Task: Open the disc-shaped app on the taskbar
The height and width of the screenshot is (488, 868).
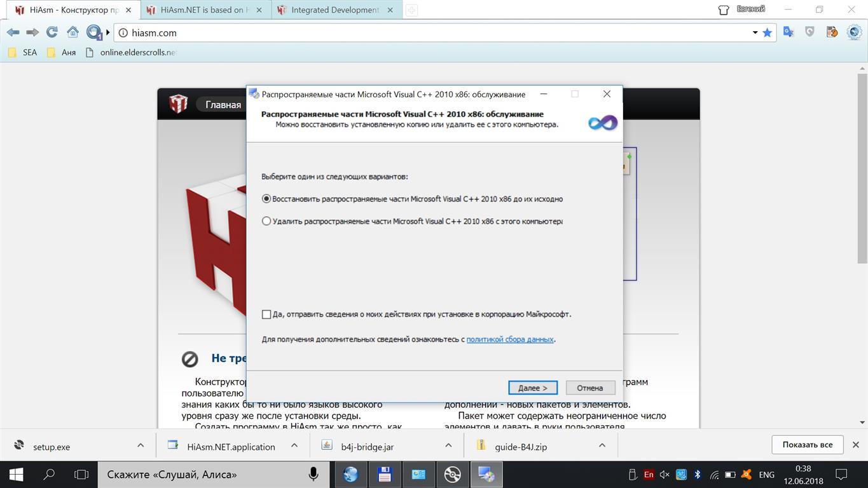Action: pyautogui.click(x=452, y=474)
